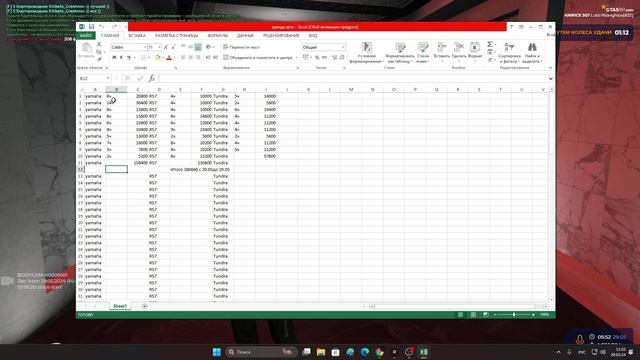Image resolution: width=640 pixels, height=360 pixels.
Task: Click the Undo arrow in quick access toolbar
Action: (102, 27)
